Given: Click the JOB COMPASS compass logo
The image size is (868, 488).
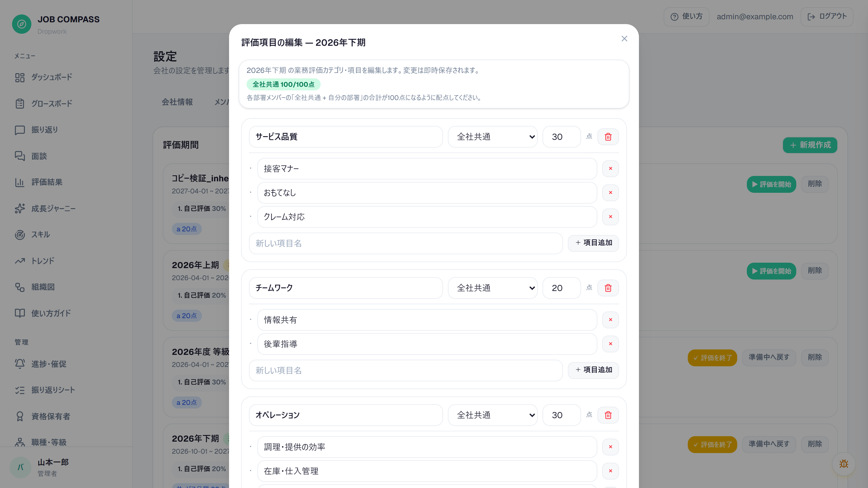Looking at the screenshot, I should click(x=22, y=24).
